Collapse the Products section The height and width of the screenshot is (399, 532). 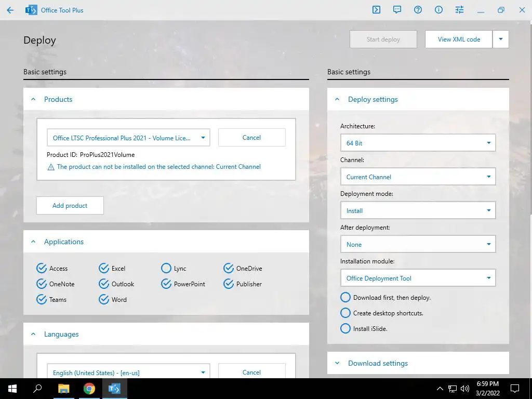[x=33, y=99]
